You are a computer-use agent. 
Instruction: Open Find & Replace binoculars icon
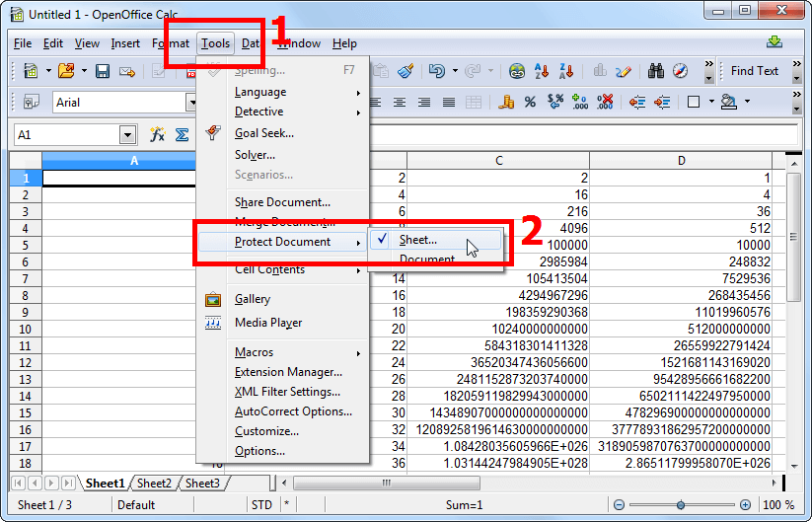657,71
